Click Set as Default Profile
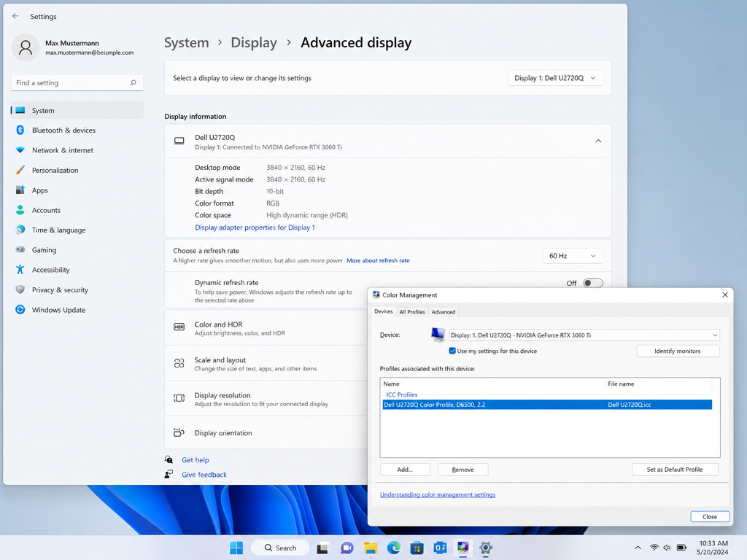Viewport: 747px width, 560px height. tap(675, 470)
